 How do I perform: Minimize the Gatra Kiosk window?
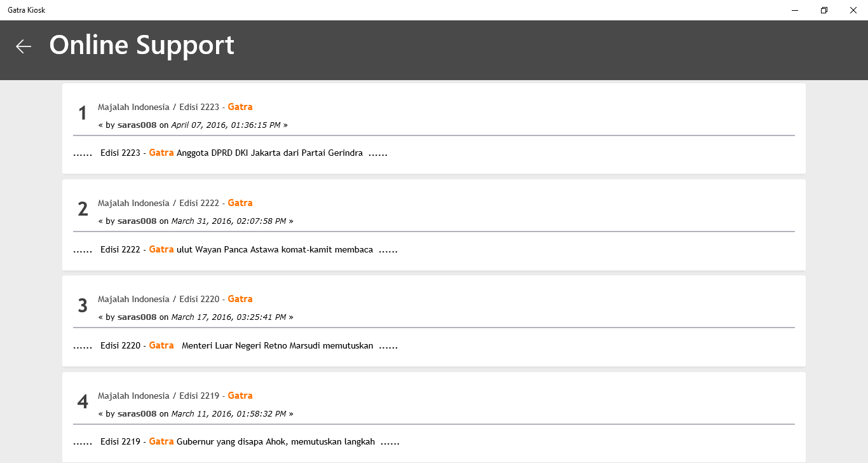pyautogui.click(x=795, y=10)
